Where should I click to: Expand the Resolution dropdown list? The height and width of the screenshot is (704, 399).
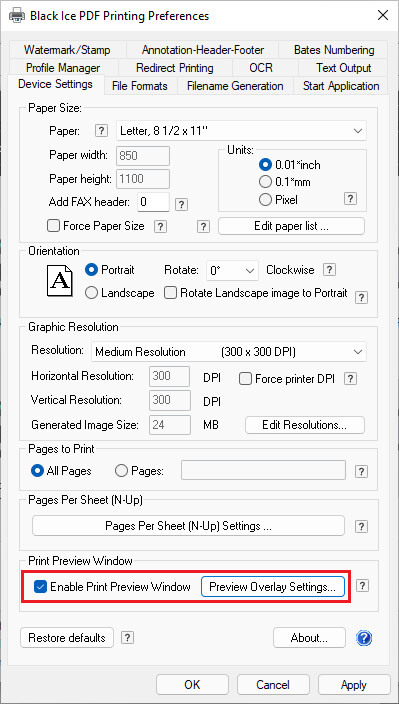(229, 352)
